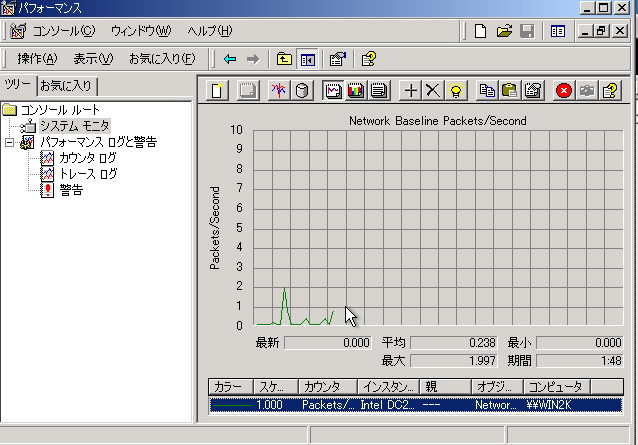Select システム モニタ tree item
This screenshot has width=638, height=445.
coord(74,126)
